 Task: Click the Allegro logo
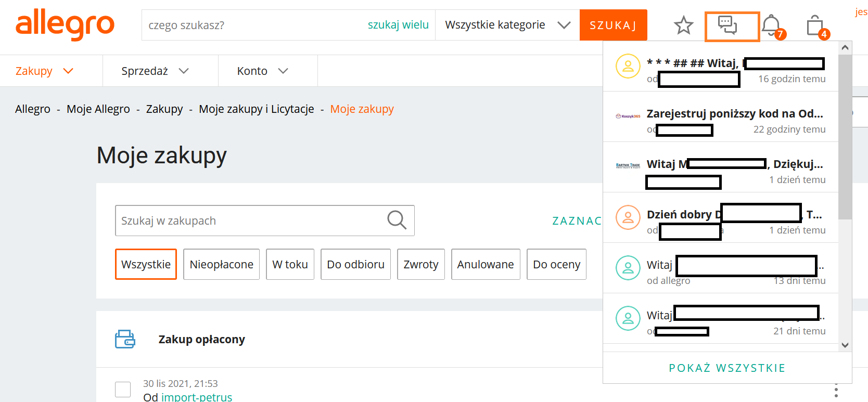point(65,24)
